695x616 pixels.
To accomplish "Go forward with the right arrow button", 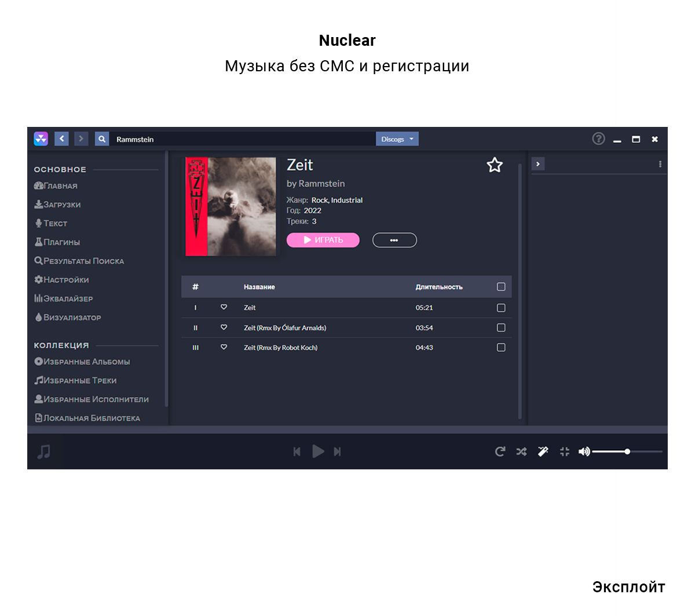I will click(81, 138).
